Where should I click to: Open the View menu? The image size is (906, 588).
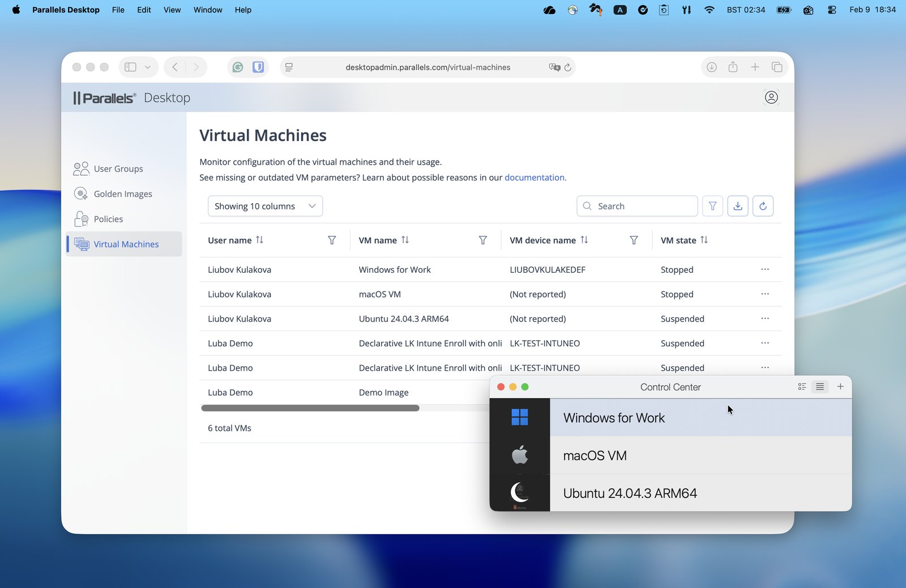click(x=172, y=10)
